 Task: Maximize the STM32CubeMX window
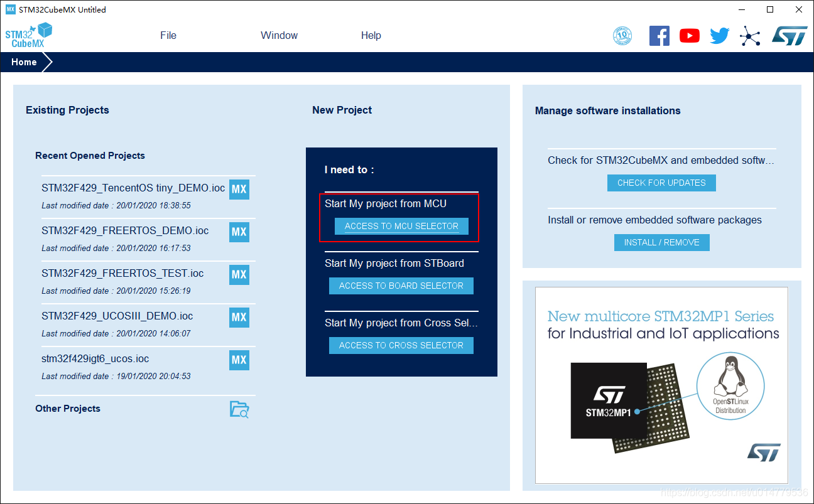(770, 9)
